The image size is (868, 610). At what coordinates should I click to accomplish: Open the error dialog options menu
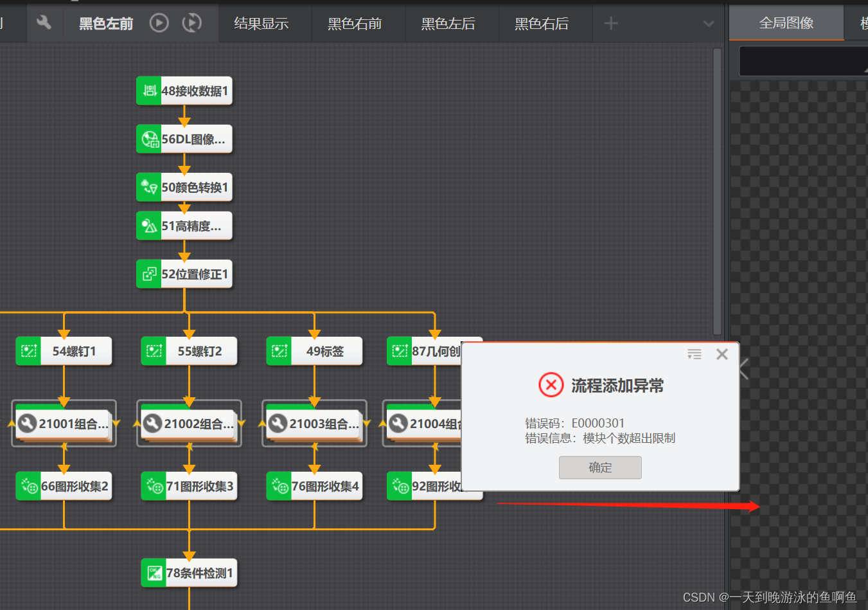694,354
